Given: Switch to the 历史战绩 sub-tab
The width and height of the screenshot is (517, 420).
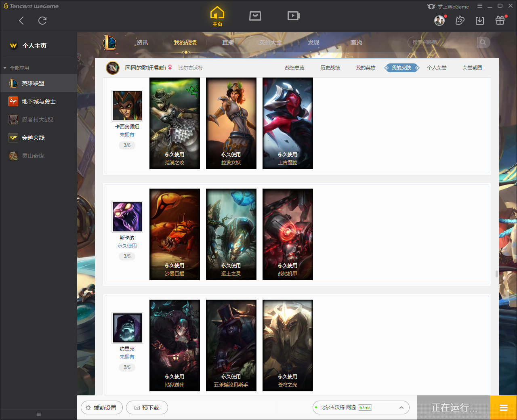Looking at the screenshot, I should click(x=330, y=68).
